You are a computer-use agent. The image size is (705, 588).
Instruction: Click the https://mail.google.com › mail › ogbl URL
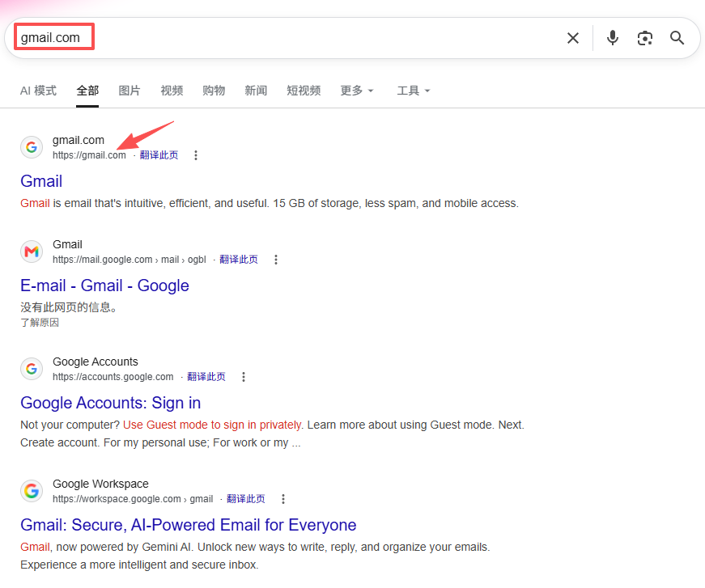tap(129, 260)
